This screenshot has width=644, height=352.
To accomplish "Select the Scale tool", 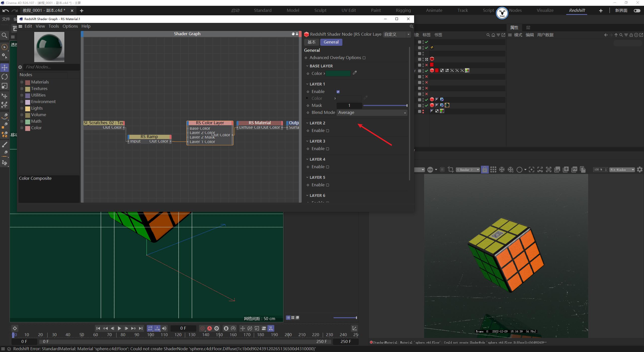I will coord(4,86).
